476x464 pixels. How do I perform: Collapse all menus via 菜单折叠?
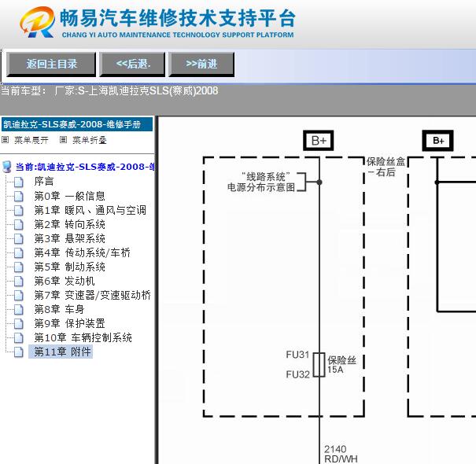click(90, 140)
